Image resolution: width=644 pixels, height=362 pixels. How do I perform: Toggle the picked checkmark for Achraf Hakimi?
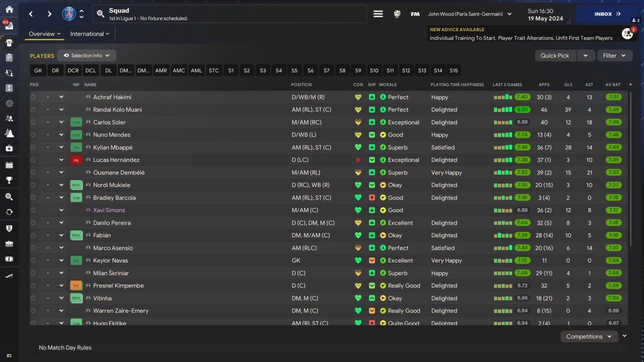pyautogui.click(x=33, y=97)
